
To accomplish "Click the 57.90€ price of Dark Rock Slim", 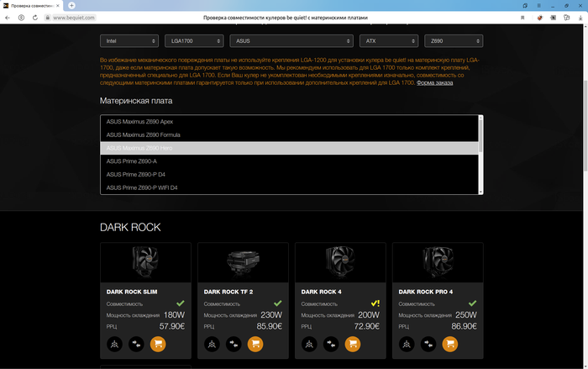I will point(172,326).
